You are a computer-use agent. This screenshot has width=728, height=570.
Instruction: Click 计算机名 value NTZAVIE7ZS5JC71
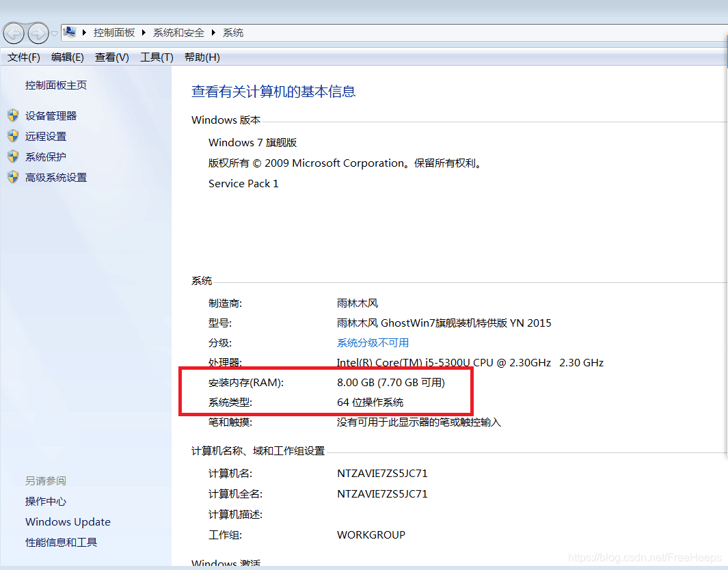tap(382, 473)
